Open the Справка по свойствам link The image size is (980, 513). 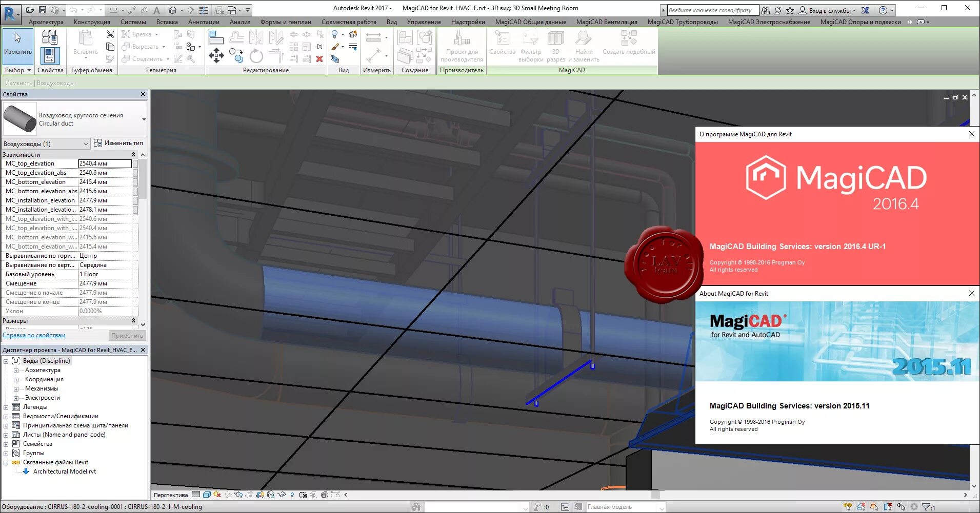coord(34,335)
